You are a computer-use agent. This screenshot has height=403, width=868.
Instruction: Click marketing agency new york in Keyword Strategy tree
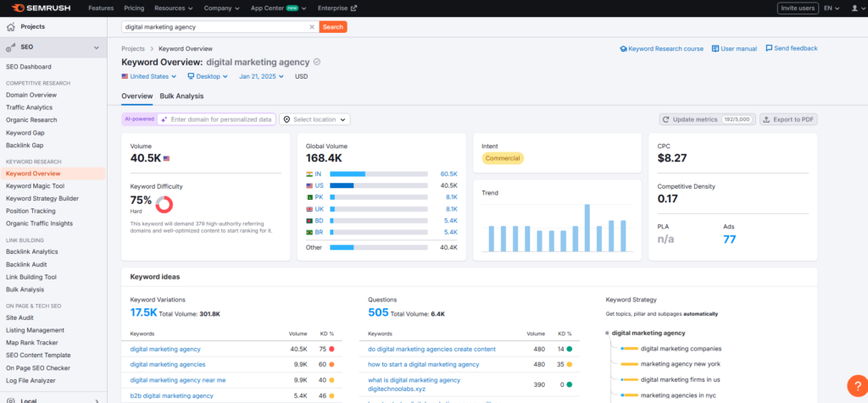coord(681,364)
